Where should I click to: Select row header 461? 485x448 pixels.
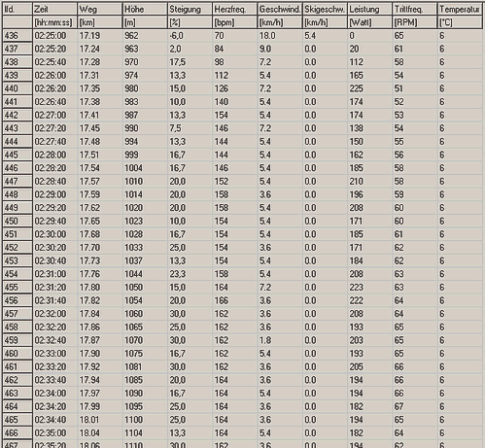pyautogui.click(x=17, y=366)
